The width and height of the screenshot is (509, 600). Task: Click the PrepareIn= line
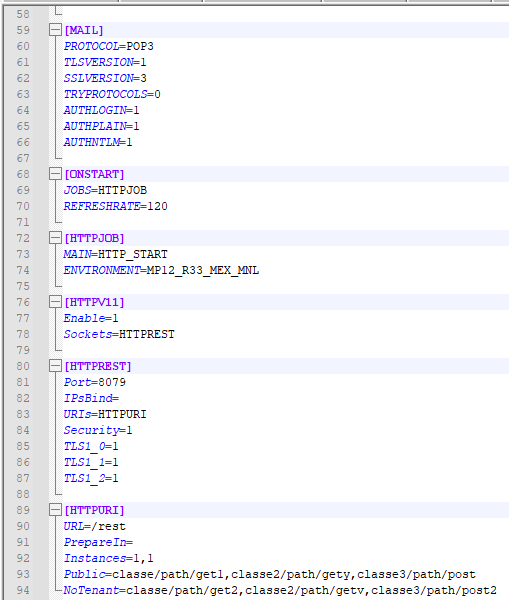point(98,542)
